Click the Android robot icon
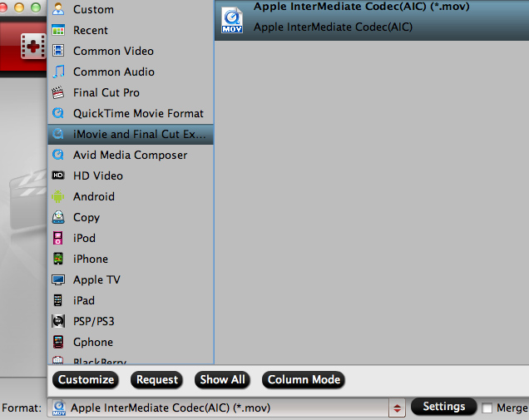The height and width of the screenshot is (420, 529). click(x=58, y=197)
